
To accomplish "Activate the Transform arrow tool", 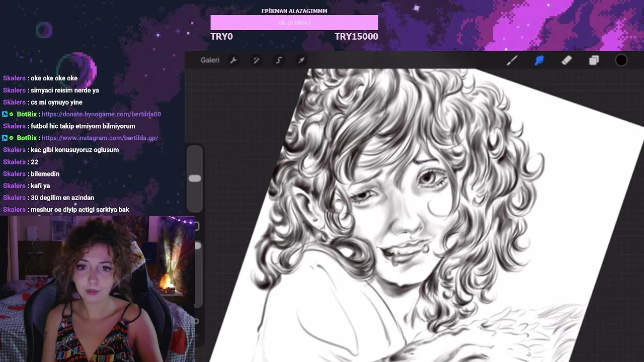I will (301, 60).
